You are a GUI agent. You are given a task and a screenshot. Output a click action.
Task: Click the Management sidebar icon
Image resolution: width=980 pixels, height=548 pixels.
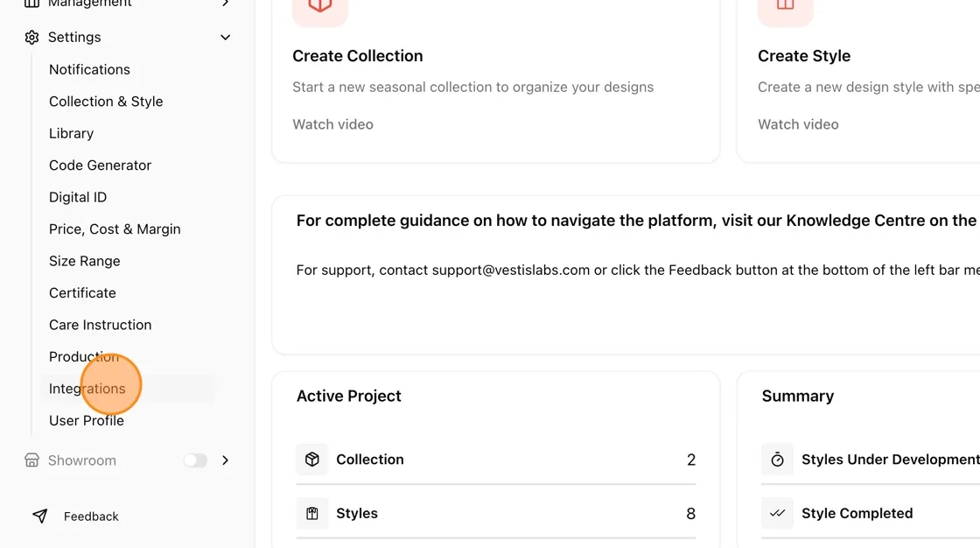coord(31,4)
